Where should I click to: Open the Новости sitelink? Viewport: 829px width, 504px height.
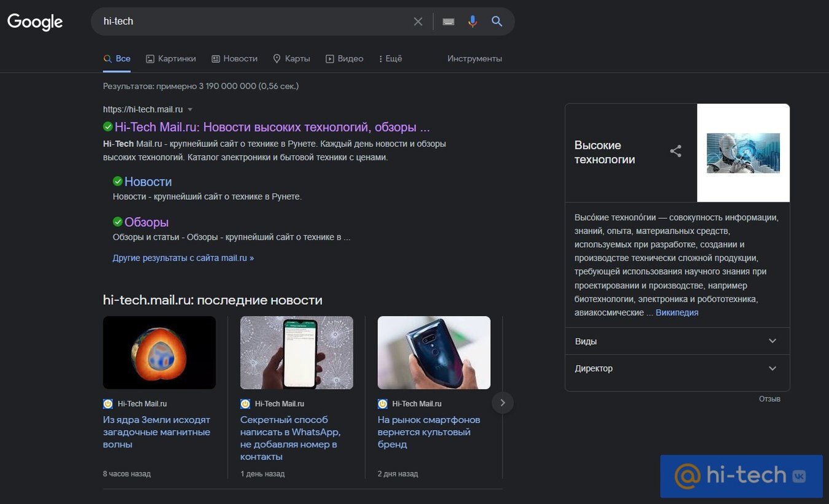(x=148, y=181)
